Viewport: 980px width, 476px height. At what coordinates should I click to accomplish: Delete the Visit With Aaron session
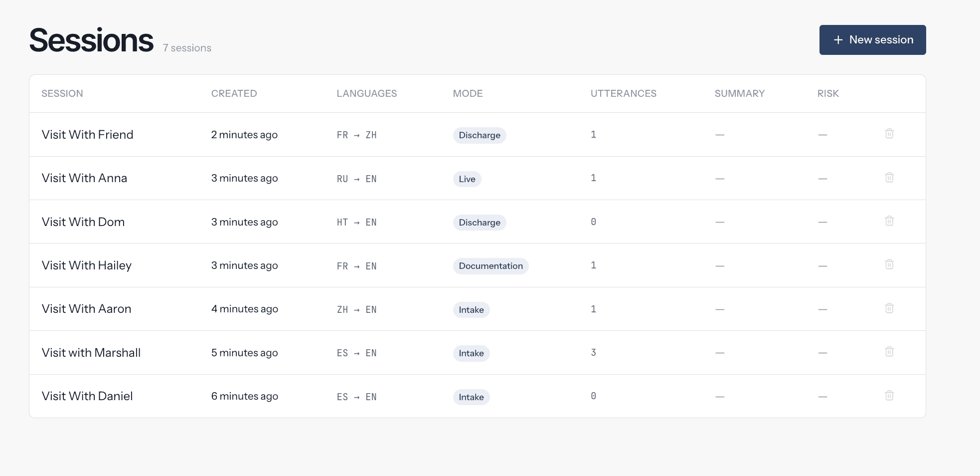coord(889,308)
